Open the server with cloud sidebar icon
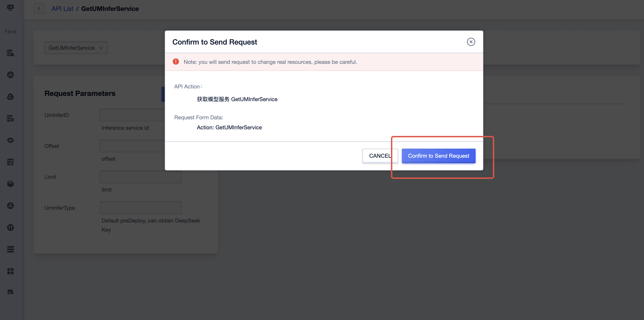644x320 pixels. (10, 53)
